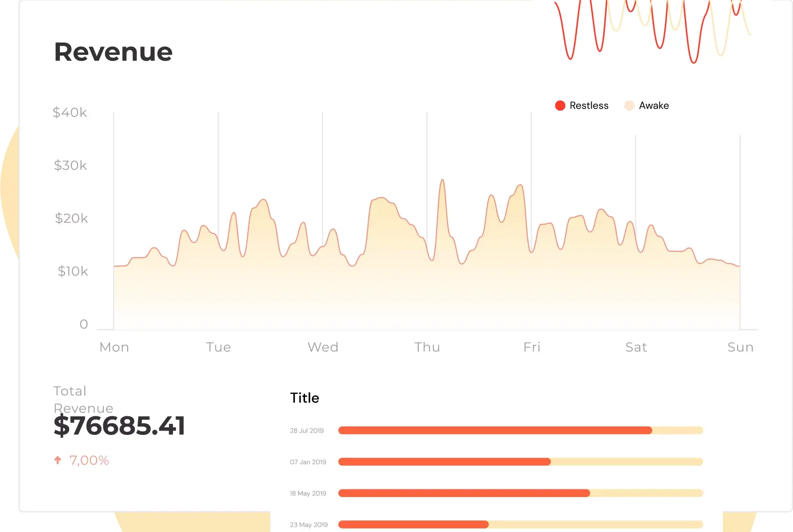
Task: Open the 28 Jul 2019 date entry
Action: point(307,430)
